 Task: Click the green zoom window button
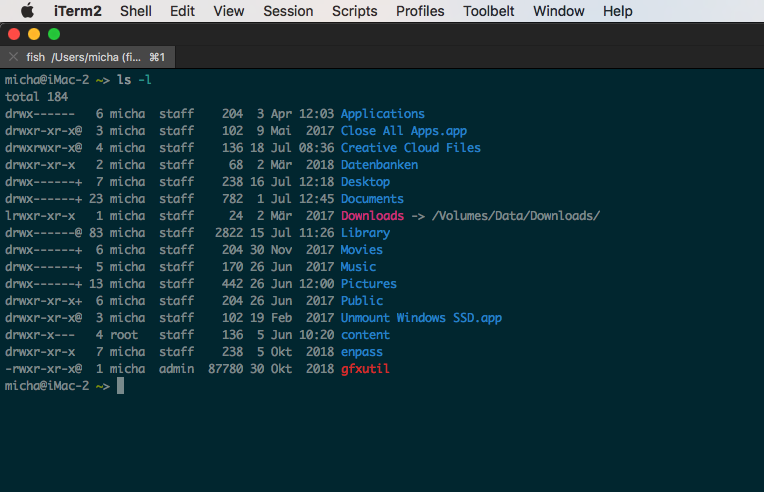pyautogui.click(x=54, y=34)
